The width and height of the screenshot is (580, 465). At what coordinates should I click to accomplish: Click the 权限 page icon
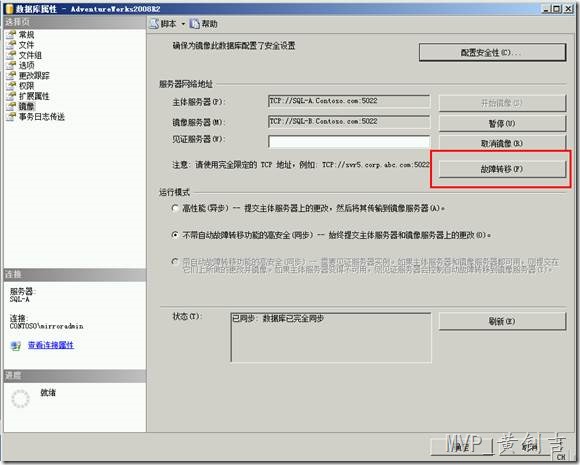11,86
